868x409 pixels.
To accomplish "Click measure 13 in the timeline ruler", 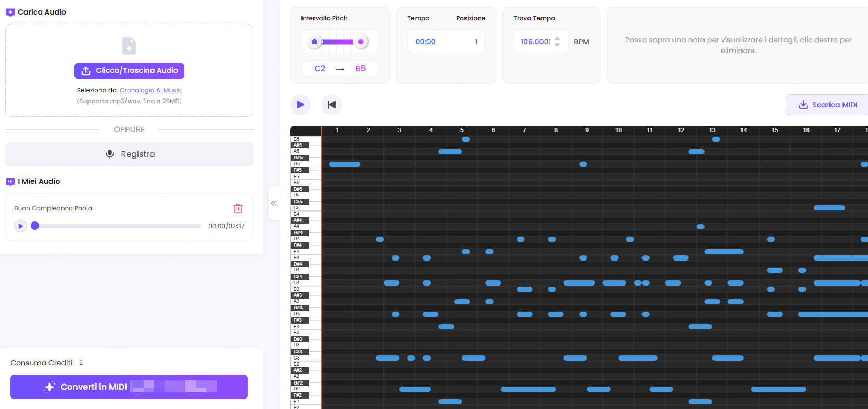I will 712,130.
